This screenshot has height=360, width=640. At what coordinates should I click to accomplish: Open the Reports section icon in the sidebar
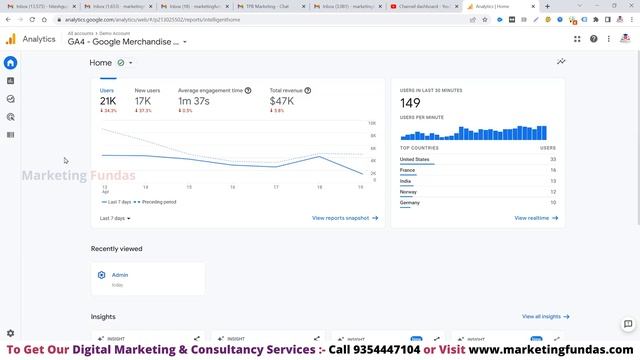[x=11, y=81]
